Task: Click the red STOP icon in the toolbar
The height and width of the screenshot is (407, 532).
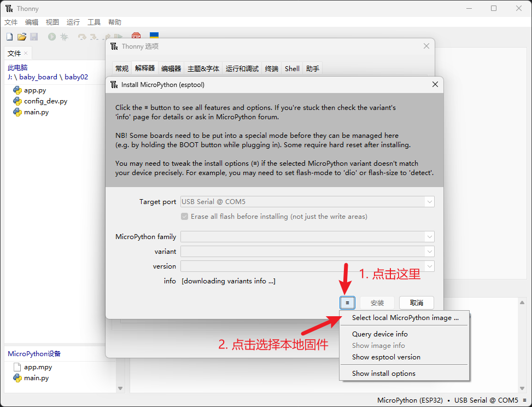Action: click(136, 36)
